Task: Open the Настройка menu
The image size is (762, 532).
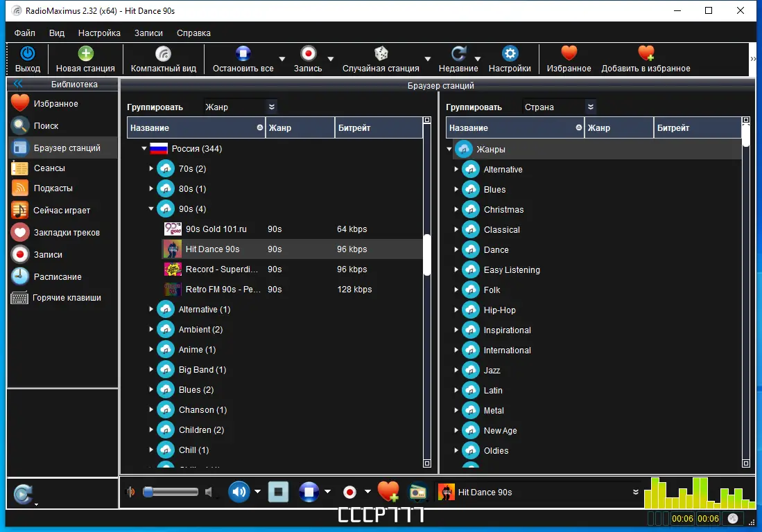Action: click(99, 33)
